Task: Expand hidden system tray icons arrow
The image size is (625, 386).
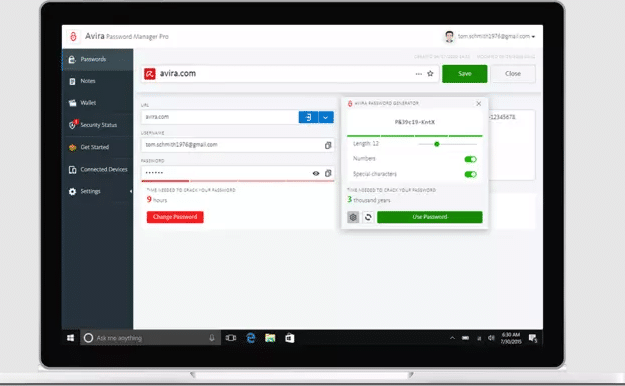Action: tap(452, 338)
